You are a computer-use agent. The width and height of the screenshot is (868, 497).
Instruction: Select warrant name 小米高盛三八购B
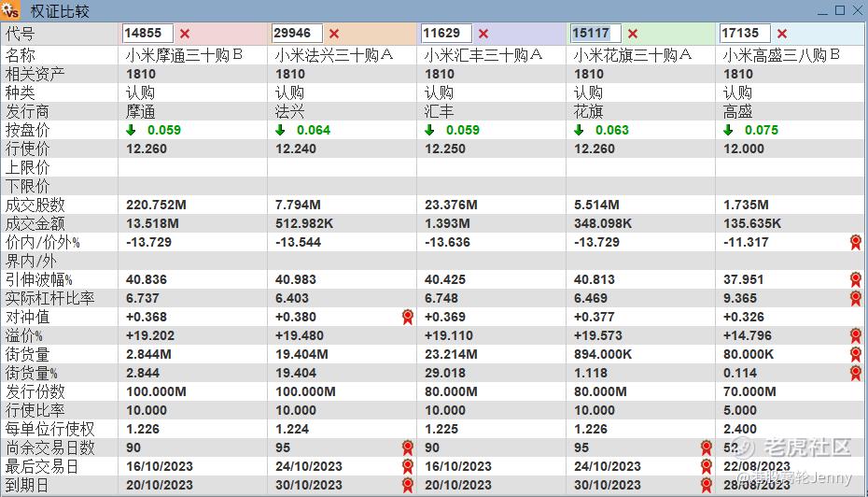click(781, 55)
